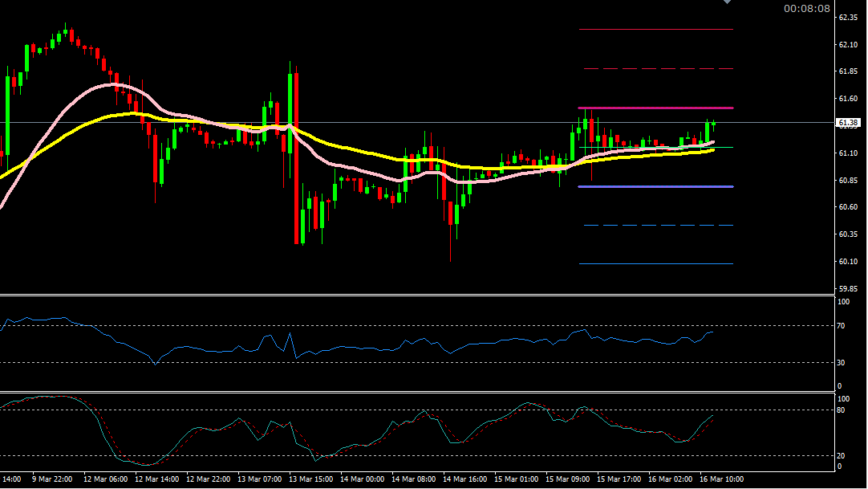Click the 61.85 price axis value

(848, 71)
